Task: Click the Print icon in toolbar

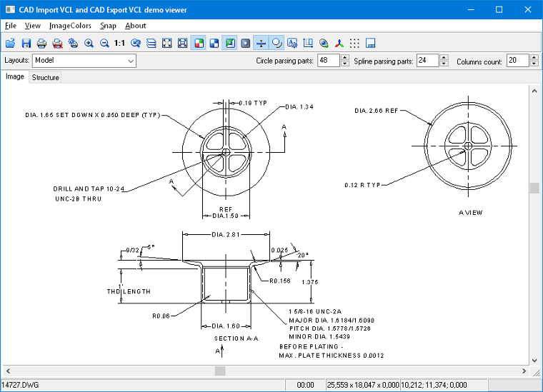Action: click(42, 43)
